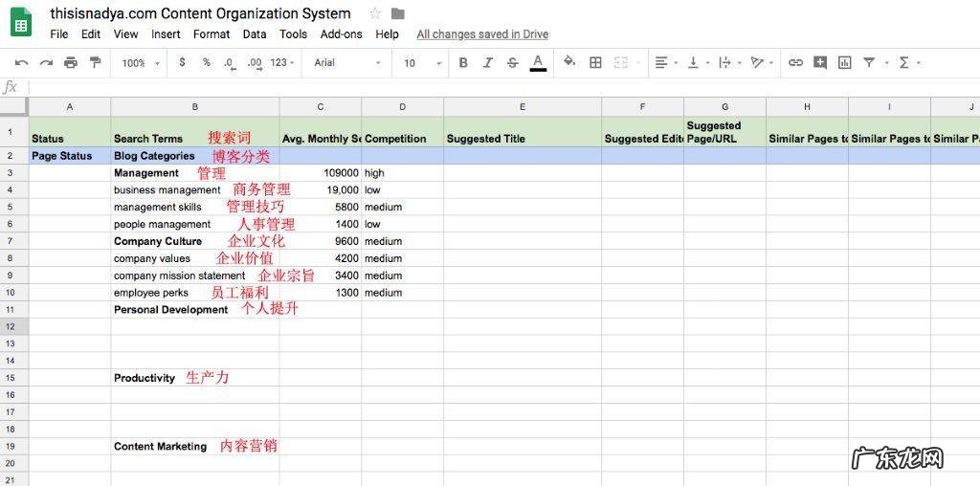Select the Suggested Title header cell
Image resolution: width=980 pixels, height=486 pixels.
(x=523, y=132)
